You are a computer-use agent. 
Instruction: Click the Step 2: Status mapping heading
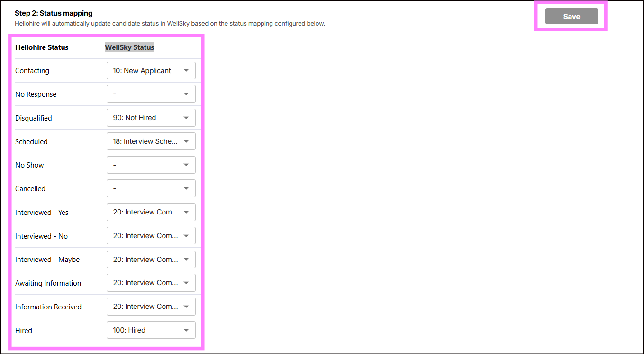pos(54,13)
